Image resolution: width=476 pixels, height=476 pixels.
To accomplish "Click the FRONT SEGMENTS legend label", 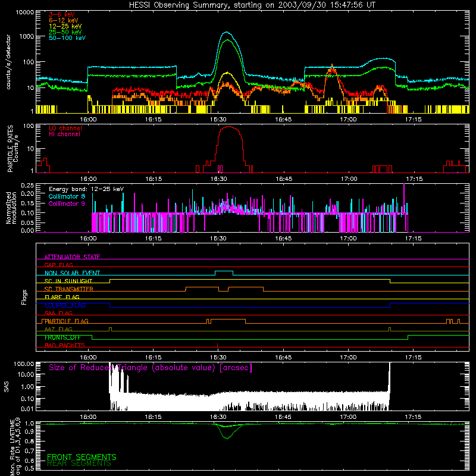I will [x=82, y=457].
